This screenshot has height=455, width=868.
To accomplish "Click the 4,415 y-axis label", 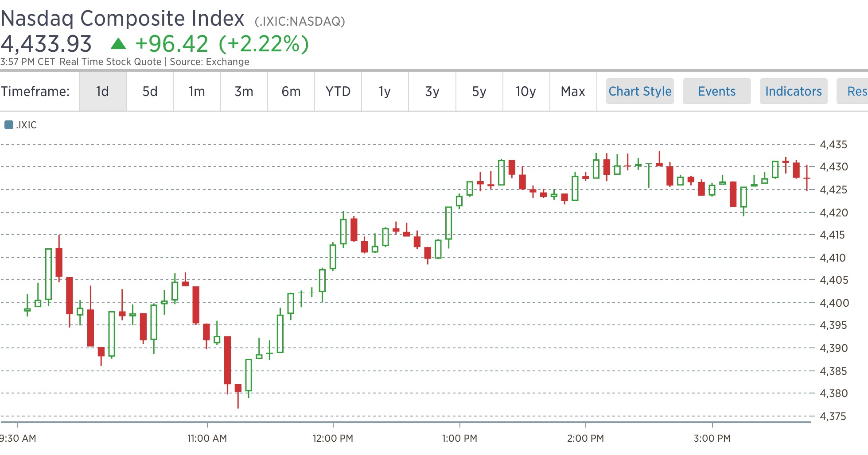I will coord(833,235).
